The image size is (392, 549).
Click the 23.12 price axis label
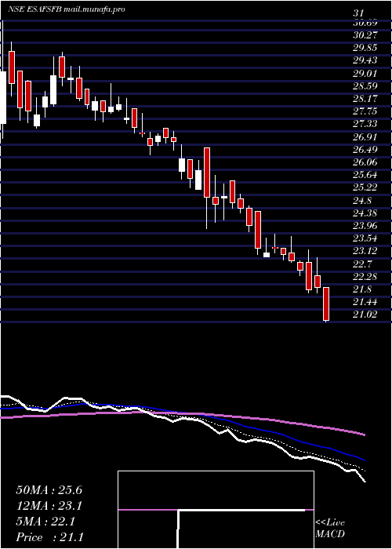[x=365, y=252]
